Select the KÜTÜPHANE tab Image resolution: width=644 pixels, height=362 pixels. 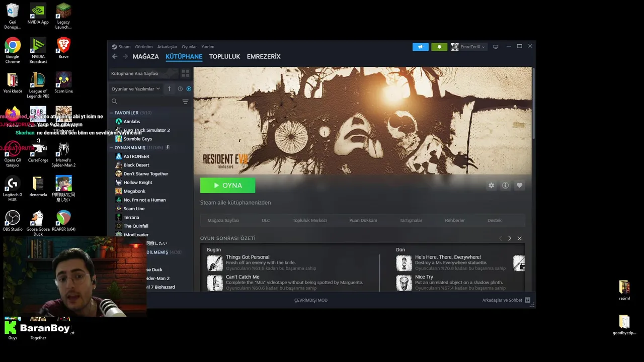pos(184,57)
